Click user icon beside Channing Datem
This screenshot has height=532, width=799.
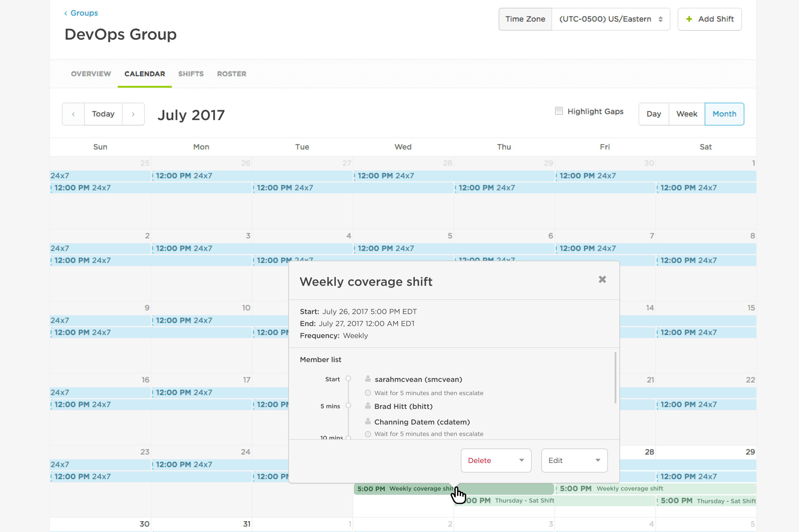click(368, 422)
